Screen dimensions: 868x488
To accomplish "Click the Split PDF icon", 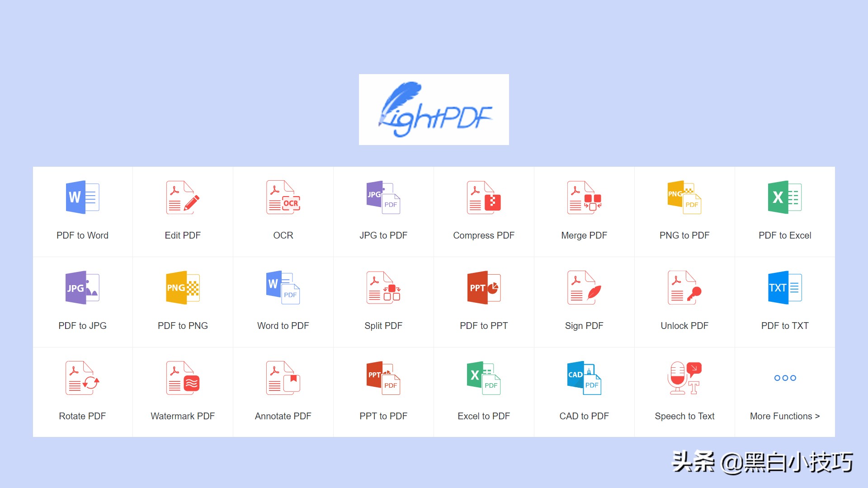I will 383,288.
